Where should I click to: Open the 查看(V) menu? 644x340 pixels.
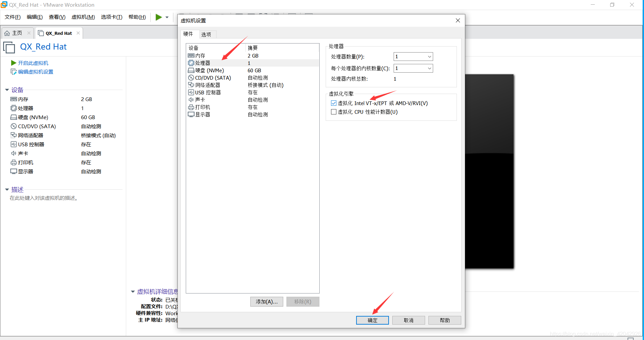coord(57,17)
